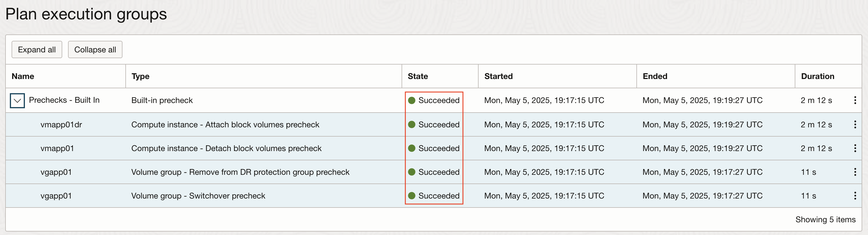This screenshot has height=235, width=868.
Task: Open kebab menu for vmapp01dr row
Action: (855, 124)
